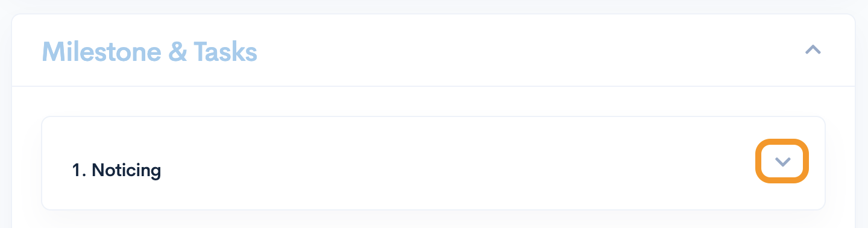Click the upward caret in panel header
The width and height of the screenshot is (868, 228).
[813, 50]
